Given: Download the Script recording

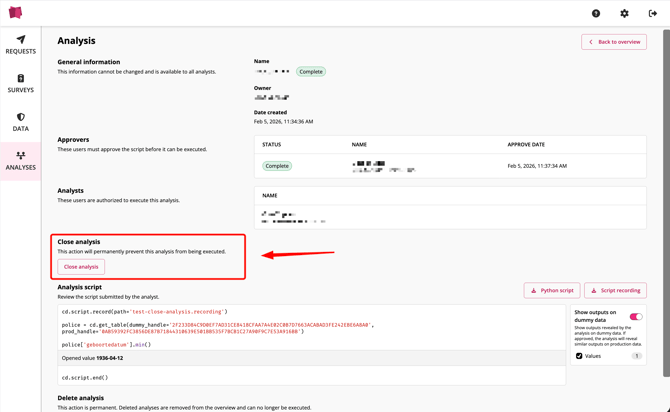Looking at the screenshot, I should click(x=615, y=290).
